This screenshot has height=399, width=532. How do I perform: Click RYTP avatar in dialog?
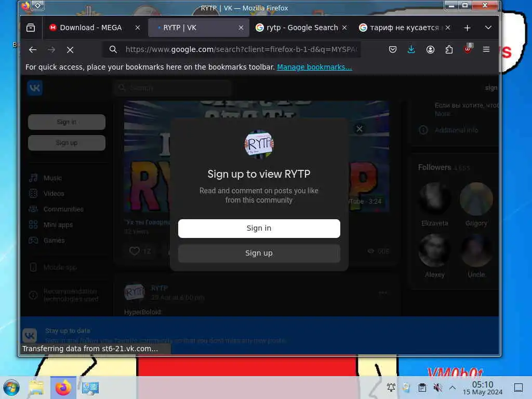[259, 144]
